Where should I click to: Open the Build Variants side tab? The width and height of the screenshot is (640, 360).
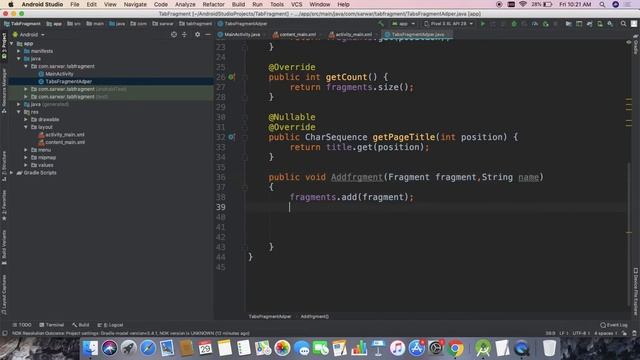4,247
